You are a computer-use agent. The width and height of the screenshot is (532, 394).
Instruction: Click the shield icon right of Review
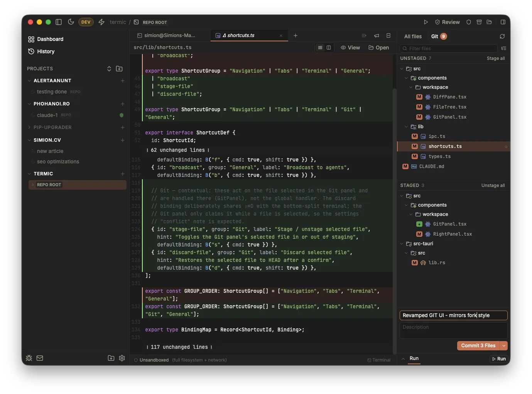tap(469, 22)
